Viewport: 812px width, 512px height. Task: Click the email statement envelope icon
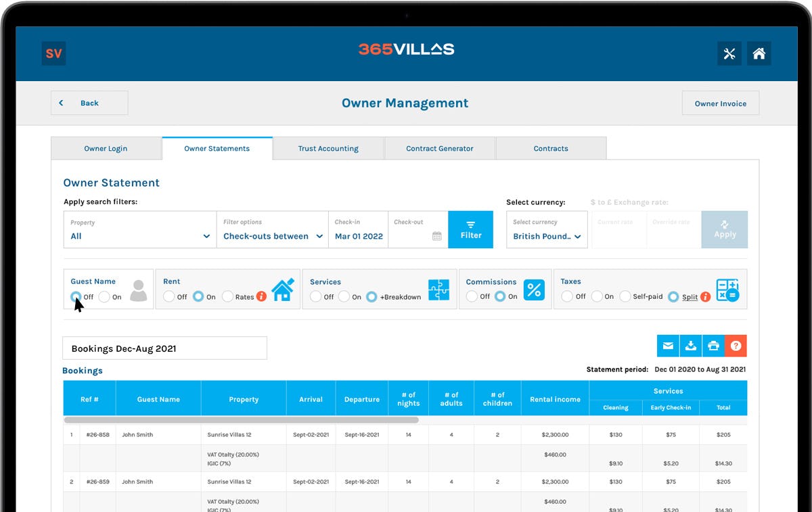(x=668, y=346)
